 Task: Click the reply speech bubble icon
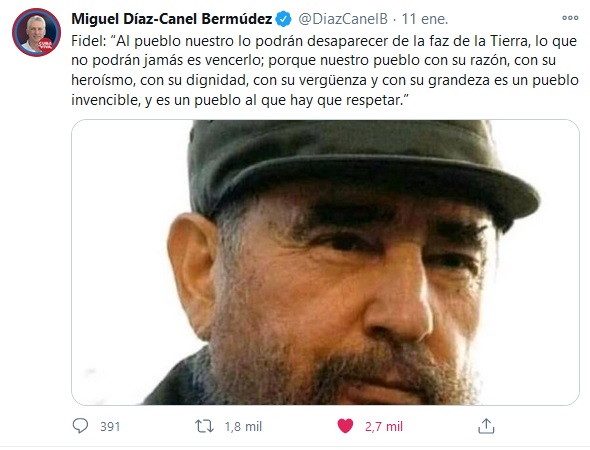[80, 426]
